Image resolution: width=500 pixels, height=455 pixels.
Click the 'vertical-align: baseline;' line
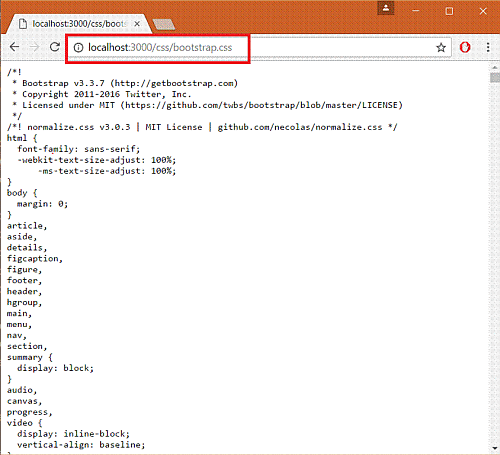[x=81, y=445]
